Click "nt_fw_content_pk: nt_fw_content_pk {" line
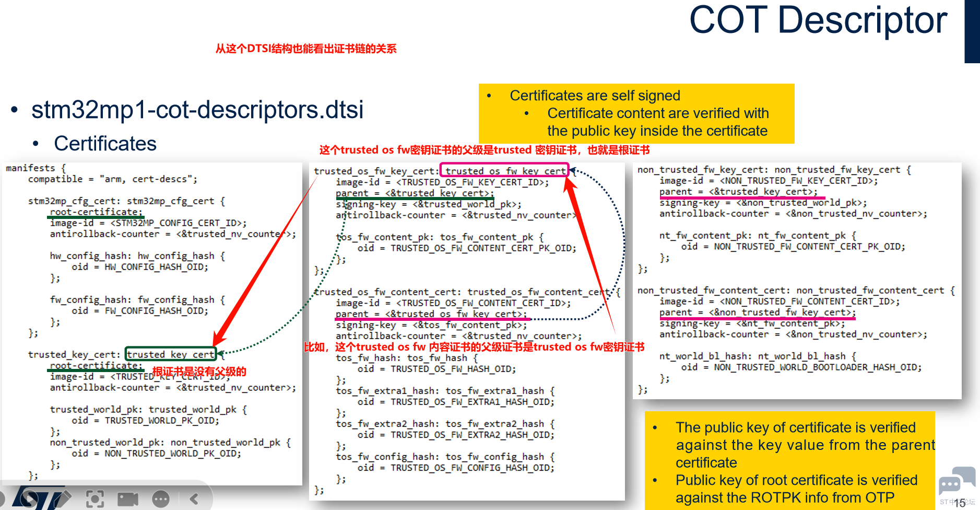The width and height of the screenshot is (980, 510). coord(758,236)
